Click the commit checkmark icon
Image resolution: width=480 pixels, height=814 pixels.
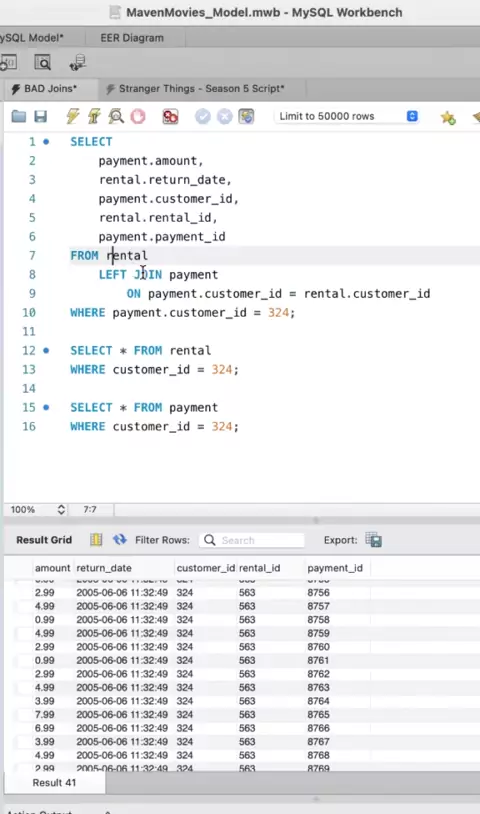202,116
